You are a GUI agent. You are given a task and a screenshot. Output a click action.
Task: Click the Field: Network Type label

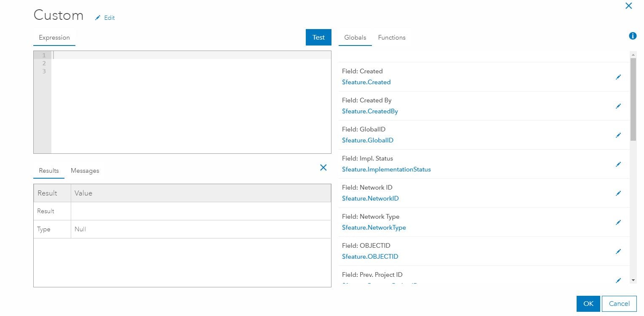pyautogui.click(x=371, y=217)
